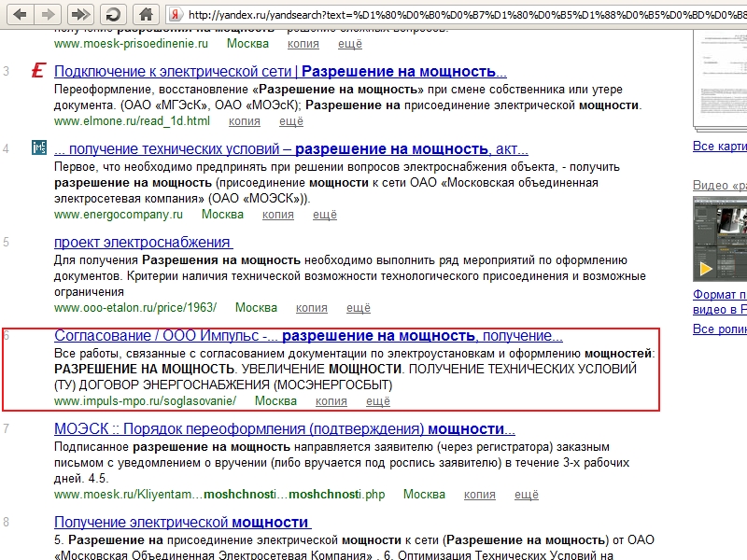Click the 'Все карти...' sidebar link
The width and height of the screenshot is (747, 560).
click(x=720, y=147)
